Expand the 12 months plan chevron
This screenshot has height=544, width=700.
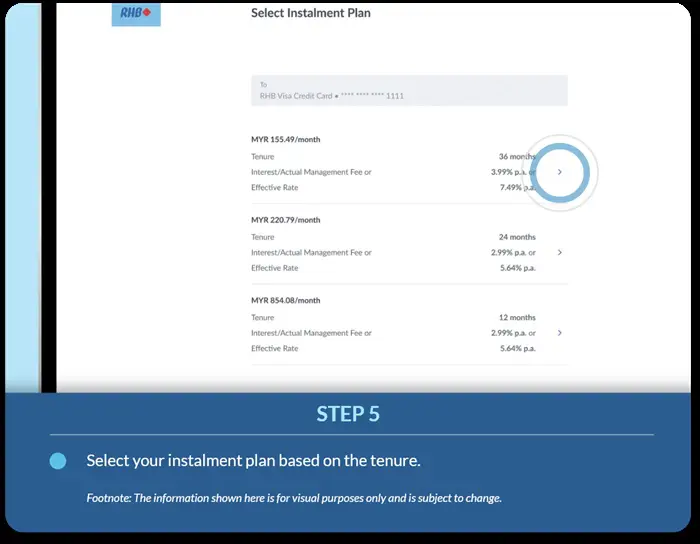tap(559, 332)
